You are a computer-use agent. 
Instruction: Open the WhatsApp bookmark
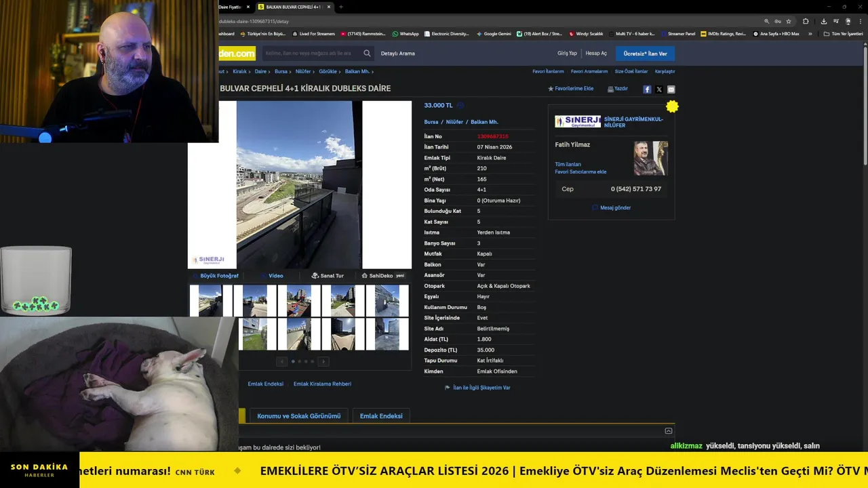pos(405,34)
